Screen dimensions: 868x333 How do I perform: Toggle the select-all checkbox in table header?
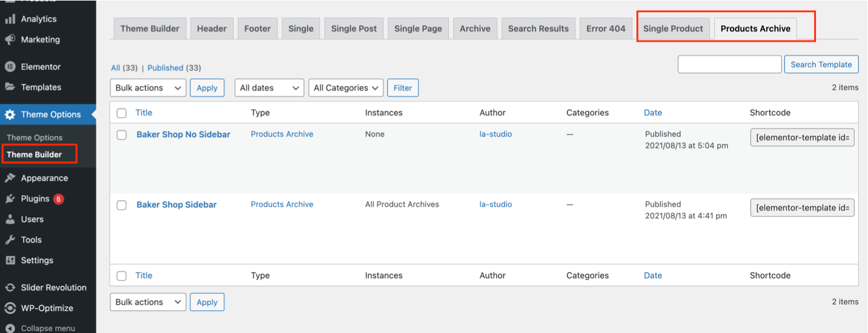click(x=122, y=113)
